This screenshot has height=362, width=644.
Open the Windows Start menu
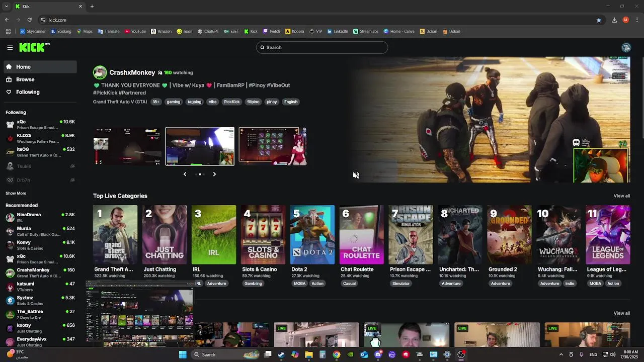point(183,354)
